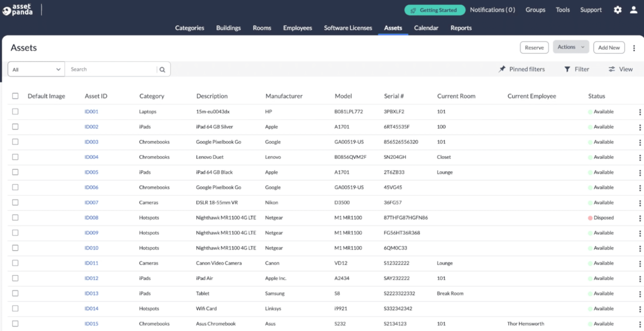Image resolution: width=644 pixels, height=331 pixels.
Task: Switch to the Reports tab
Action: pos(461,27)
